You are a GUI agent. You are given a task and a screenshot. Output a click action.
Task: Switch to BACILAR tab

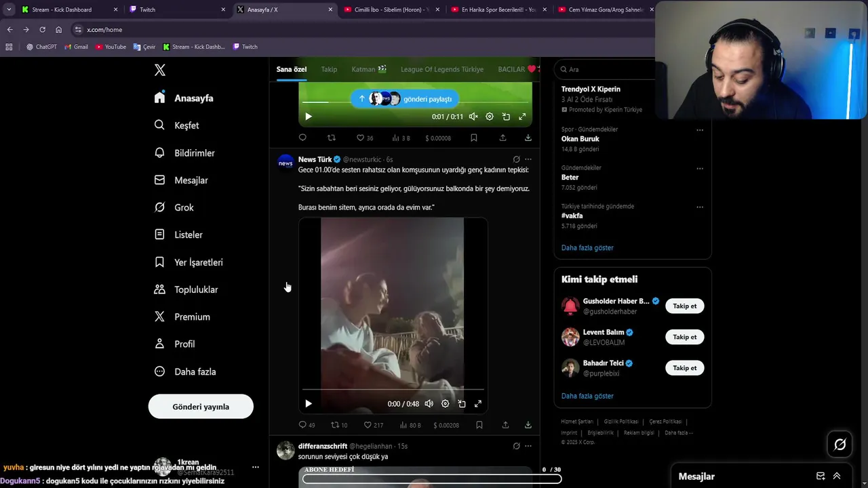[x=517, y=69]
